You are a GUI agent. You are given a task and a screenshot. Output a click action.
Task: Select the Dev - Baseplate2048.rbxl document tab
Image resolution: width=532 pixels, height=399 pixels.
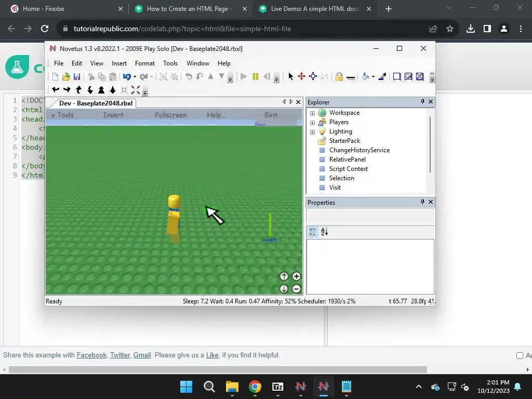(x=96, y=103)
